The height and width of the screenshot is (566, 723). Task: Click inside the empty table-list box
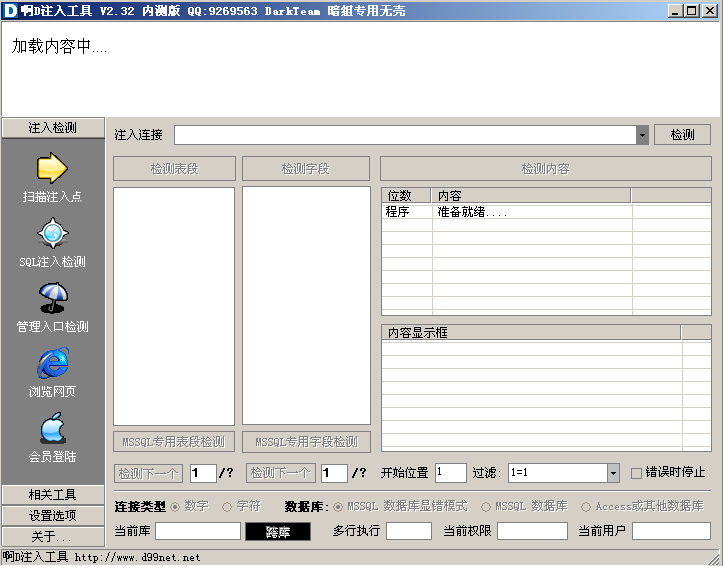click(x=174, y=306)
